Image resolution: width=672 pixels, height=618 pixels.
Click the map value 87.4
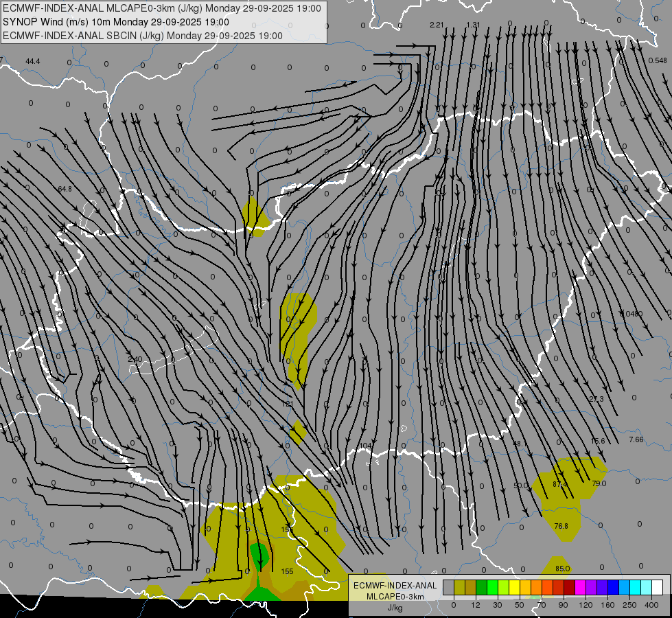[559, 484]
